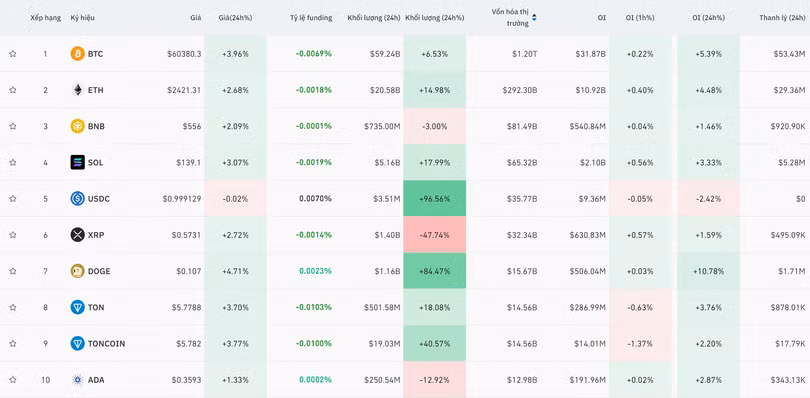
Task: Open the BNB symbol link
Action: (96, 126)
